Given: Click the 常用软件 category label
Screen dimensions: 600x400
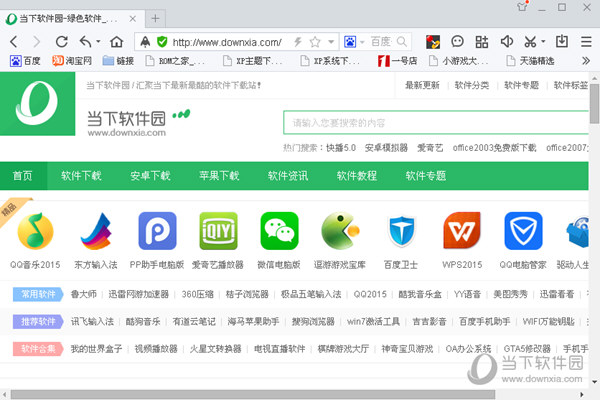Looking at the screenshot, I should 38,294.
